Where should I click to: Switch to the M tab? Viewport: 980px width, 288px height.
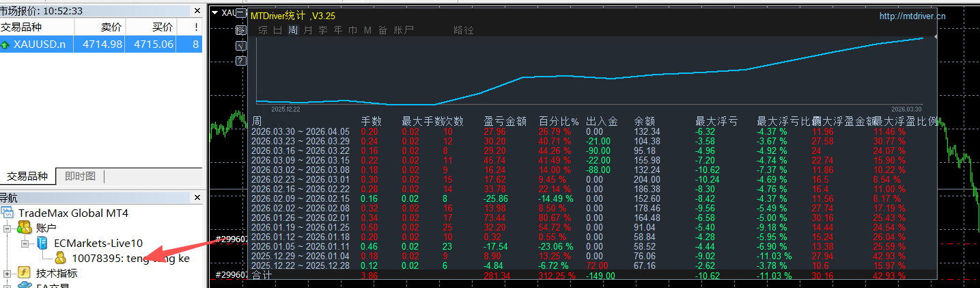point(367,30)
